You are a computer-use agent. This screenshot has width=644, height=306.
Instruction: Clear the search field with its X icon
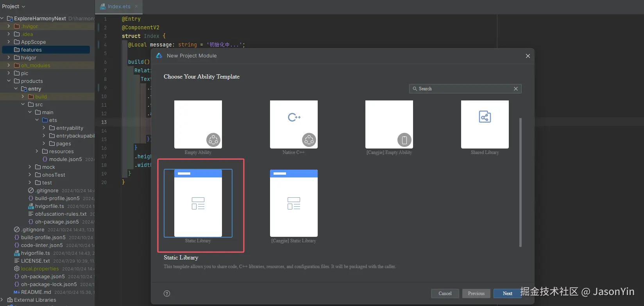(x=516, y=89)
